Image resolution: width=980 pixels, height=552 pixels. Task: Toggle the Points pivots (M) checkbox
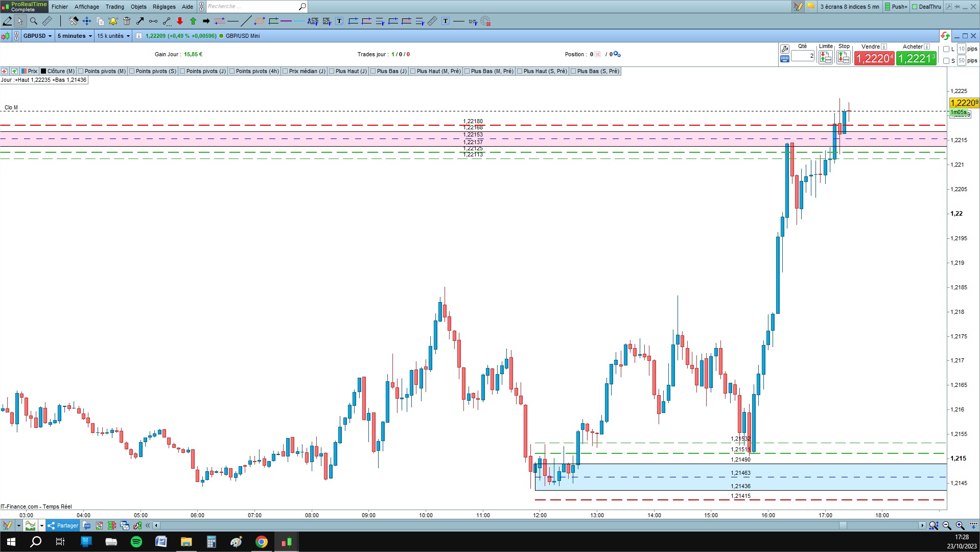81,71
